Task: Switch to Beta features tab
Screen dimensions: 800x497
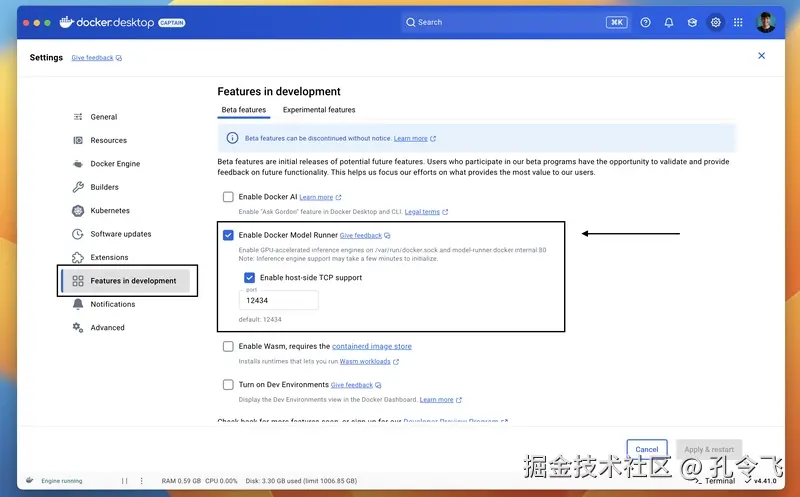Action: click(x=244, y=110)
